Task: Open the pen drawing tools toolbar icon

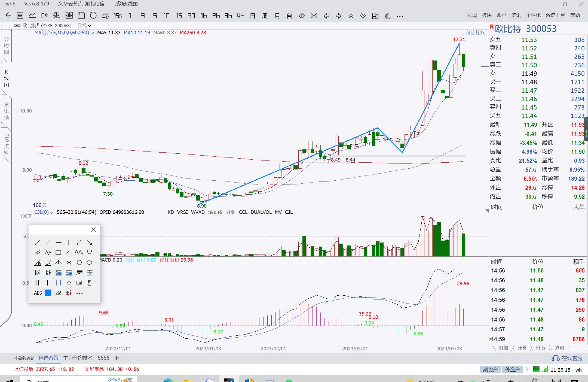Action: point(387,16)
